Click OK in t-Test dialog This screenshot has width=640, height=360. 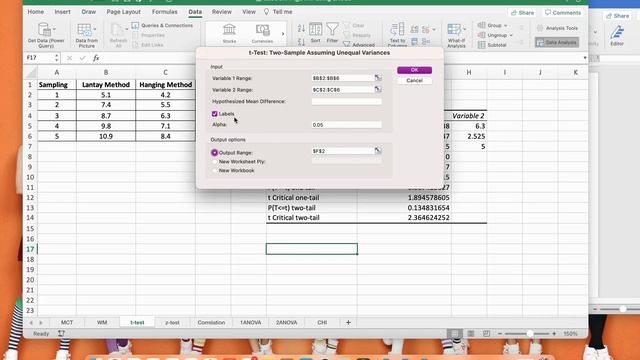[x=414, y=70]
